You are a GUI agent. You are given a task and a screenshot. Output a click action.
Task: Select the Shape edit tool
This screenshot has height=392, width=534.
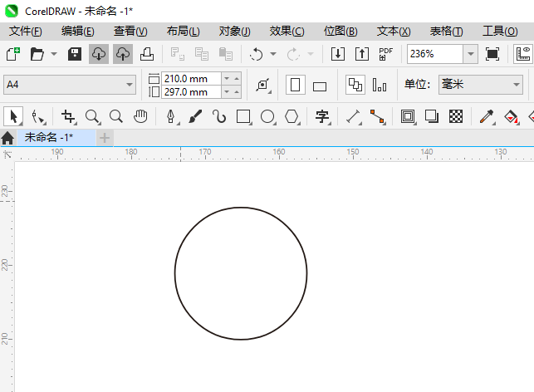point(38,117)
